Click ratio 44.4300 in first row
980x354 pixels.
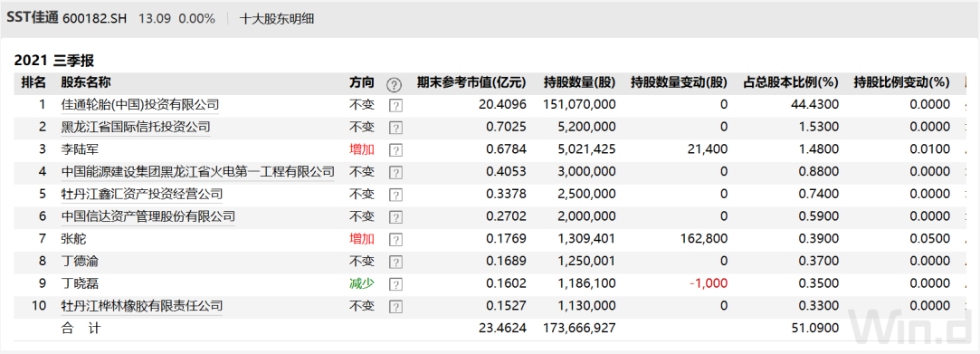pyautogui.click(x=815, y=104)
